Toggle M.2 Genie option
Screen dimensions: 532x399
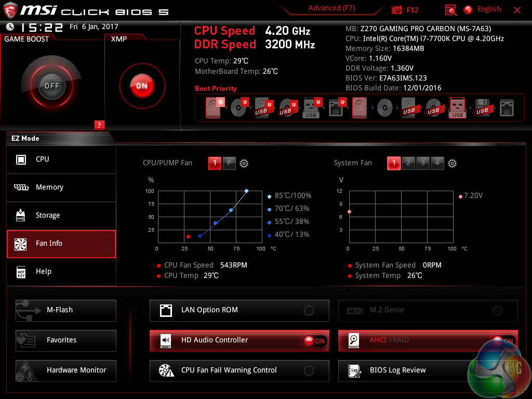click(x=428, y=310)
